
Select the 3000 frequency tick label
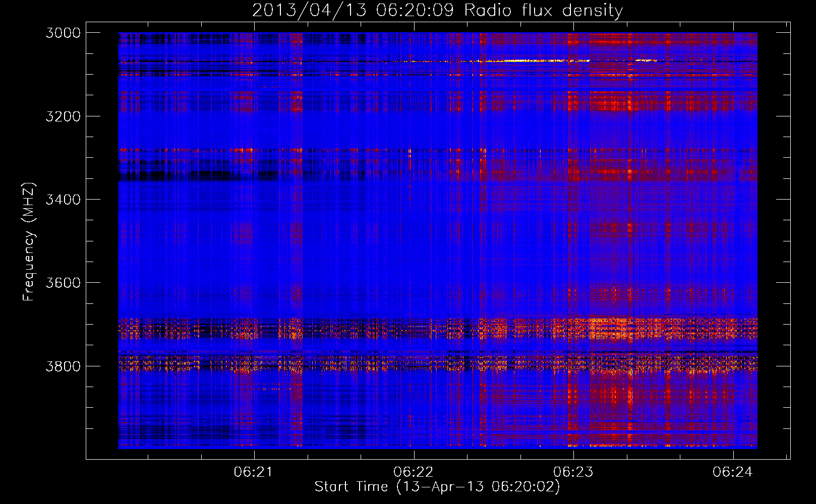click(x=63, y=33)
